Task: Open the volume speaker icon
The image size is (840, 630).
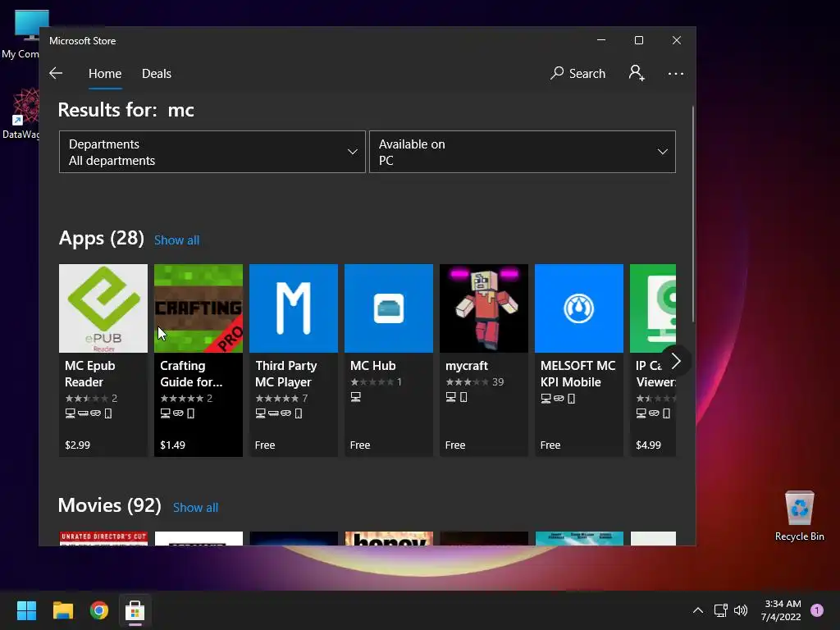Action: pyautogui.click(x=741, y=610)
